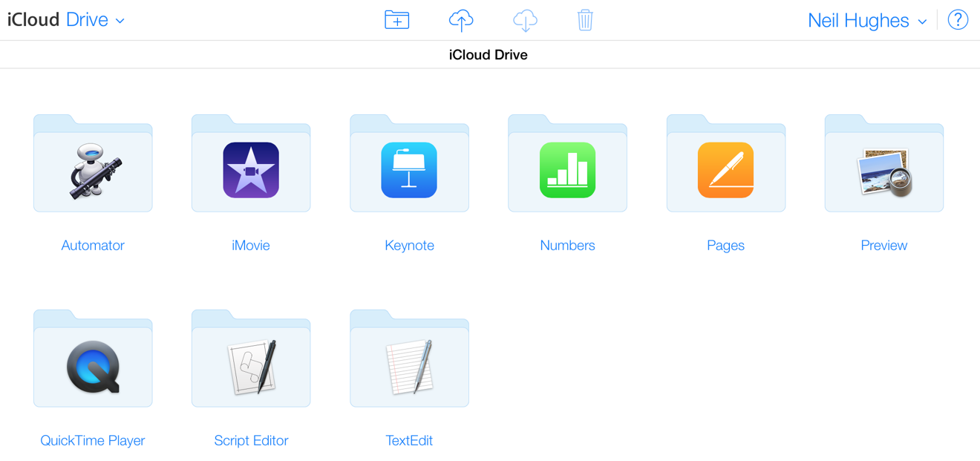
Task: Open the TextEdit folder icon
Action: pyautogui.click(x=409, y=359)
